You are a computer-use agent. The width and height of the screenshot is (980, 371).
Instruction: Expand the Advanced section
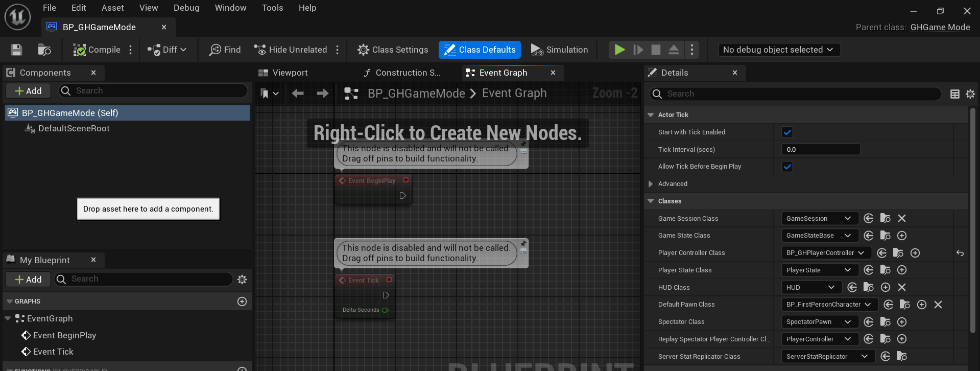coord(651,183)
